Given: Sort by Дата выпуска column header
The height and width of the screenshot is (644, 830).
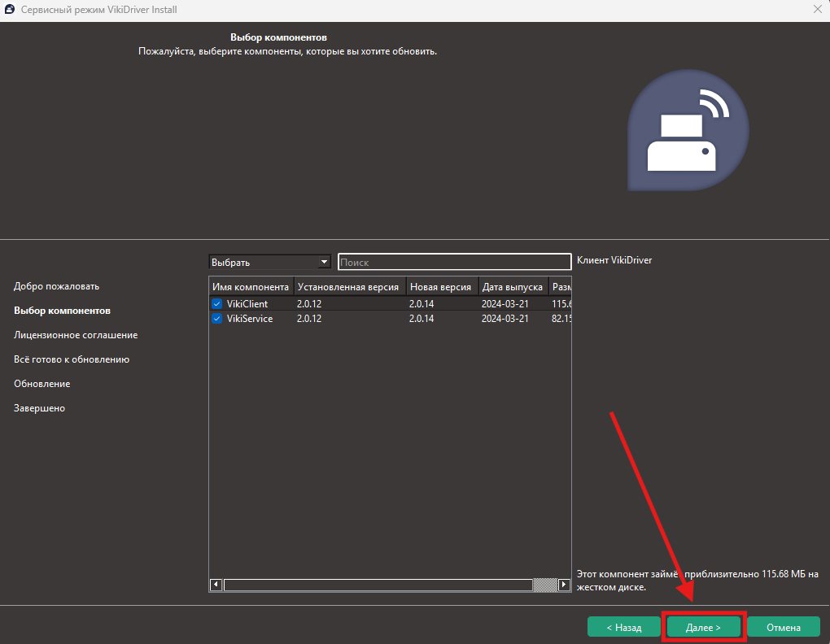Looking at the screenshot, I should coord(513,286).
